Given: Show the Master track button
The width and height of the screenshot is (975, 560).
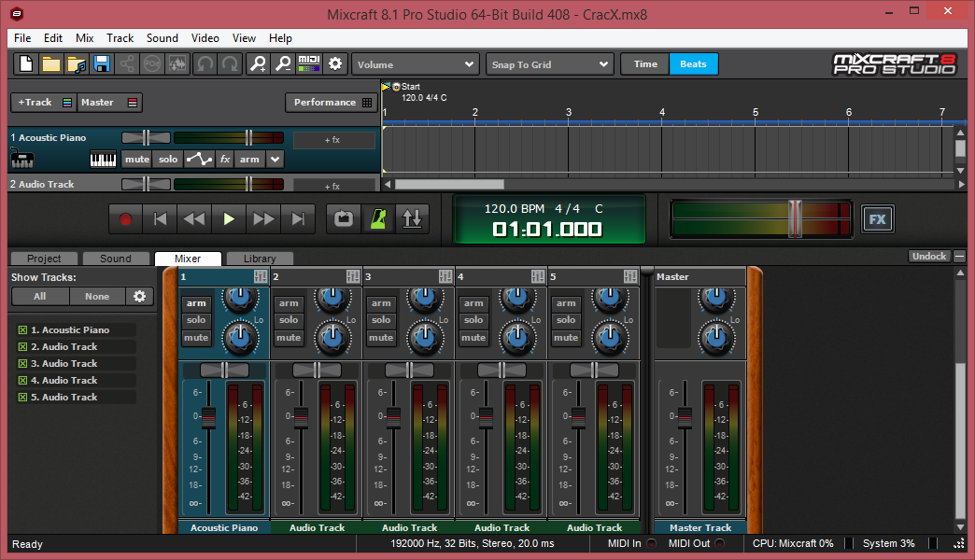Looking at the screenshot, I should click(109, 103).
